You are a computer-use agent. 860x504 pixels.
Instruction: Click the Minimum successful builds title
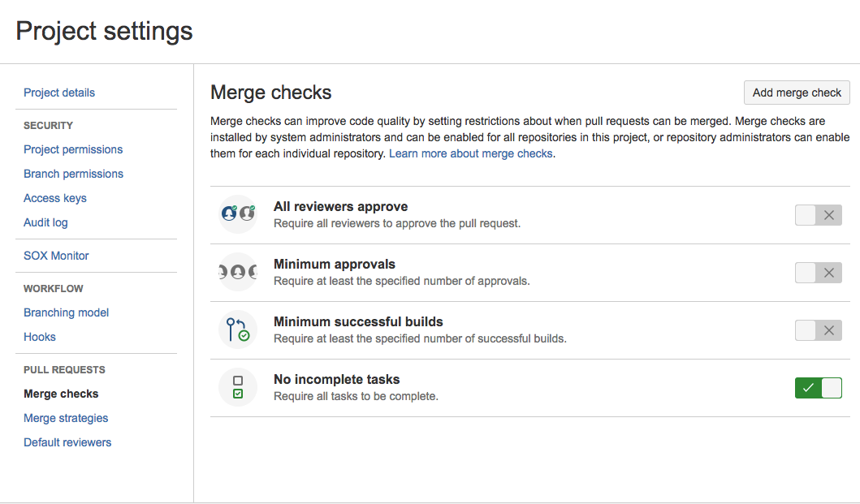coord(358,322)
